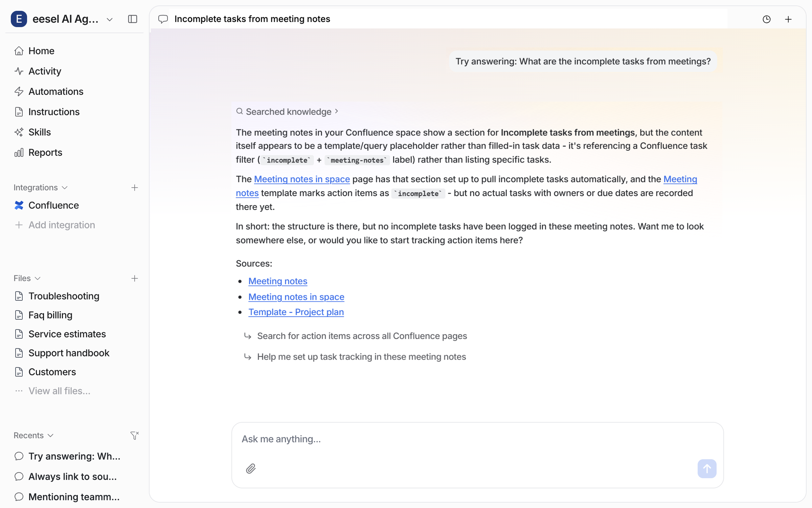Send message with arrow-up button
This screenshot has width=812, height=508.
click(x=707, y=468)
